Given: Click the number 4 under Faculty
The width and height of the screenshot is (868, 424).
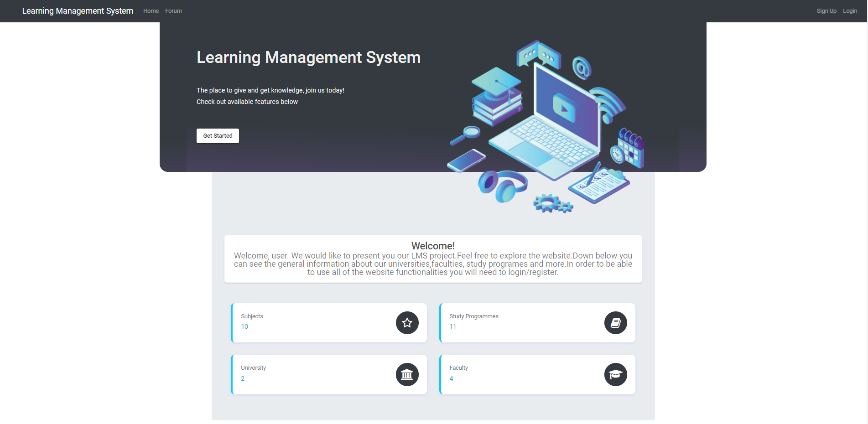Looking at the screenshot, I should click(x=451, y=378).
